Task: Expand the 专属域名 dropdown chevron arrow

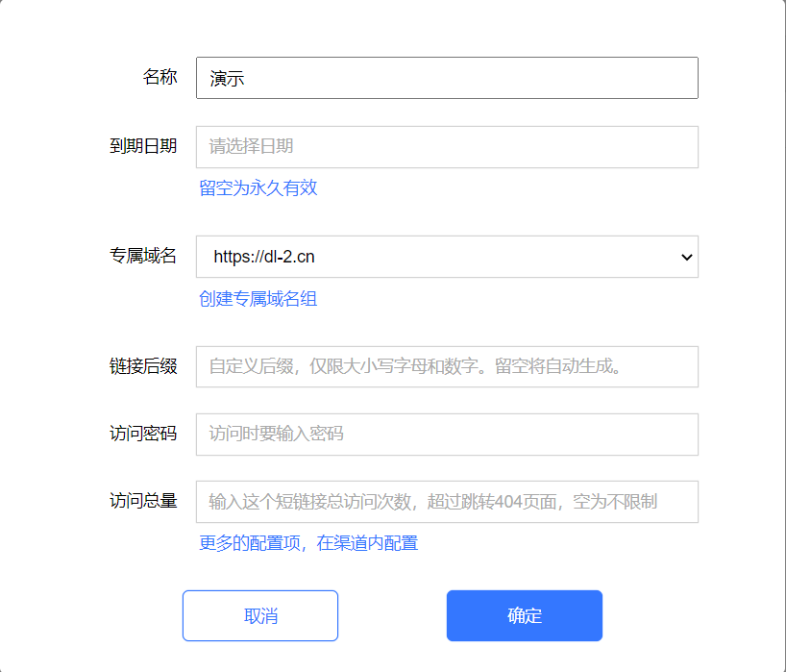Action: click(686, 258)
